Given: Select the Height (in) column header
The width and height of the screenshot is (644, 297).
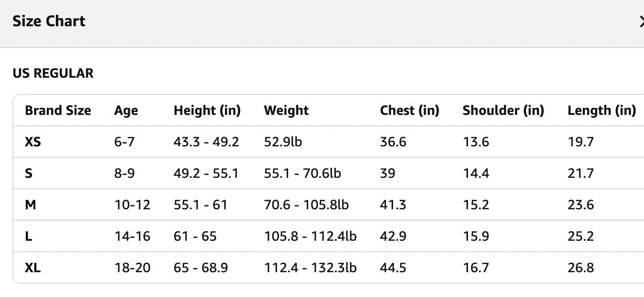Looking at the screenshot, I should pyautogui.click(x=207, y=111).
